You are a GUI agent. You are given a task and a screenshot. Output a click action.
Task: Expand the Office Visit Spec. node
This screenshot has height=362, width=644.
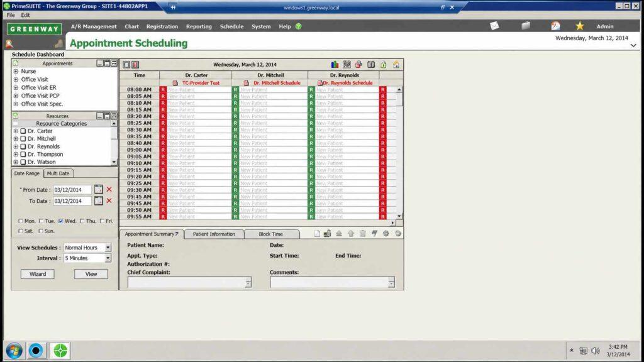click(16, 104)
